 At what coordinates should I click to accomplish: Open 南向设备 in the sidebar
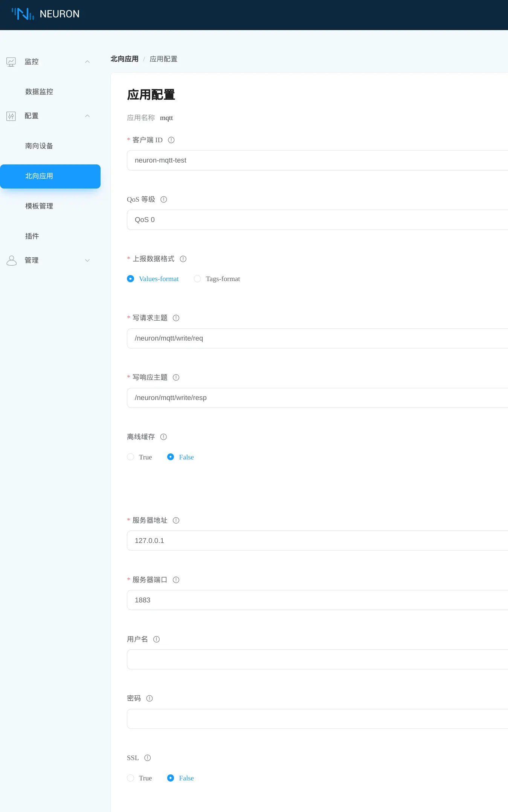point(39,146)
